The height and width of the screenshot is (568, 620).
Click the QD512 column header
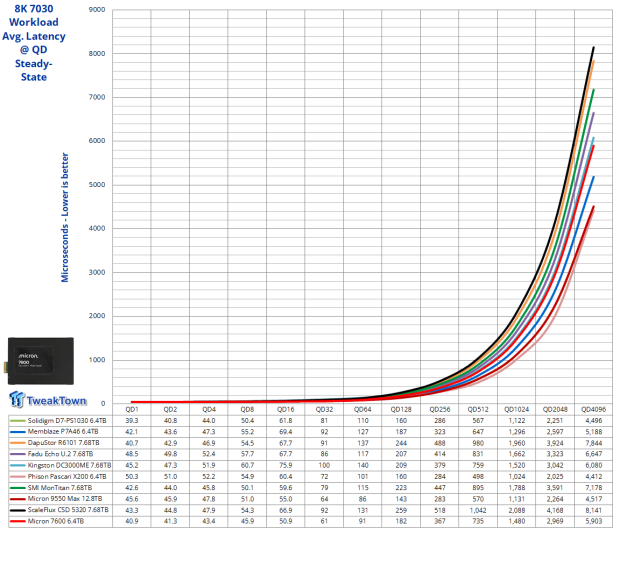pyautogui.click(x=478, y=409)
